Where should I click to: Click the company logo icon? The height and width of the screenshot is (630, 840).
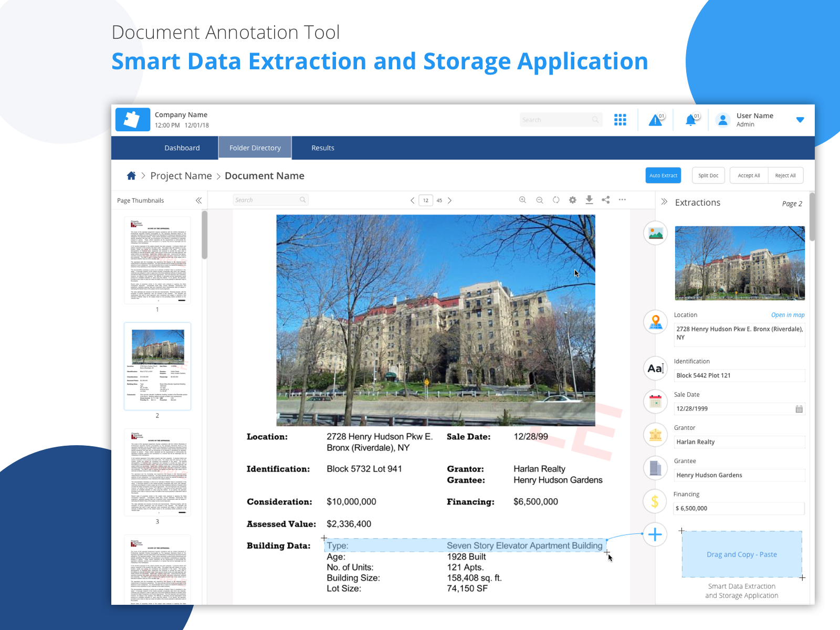[x=132, y=119]
